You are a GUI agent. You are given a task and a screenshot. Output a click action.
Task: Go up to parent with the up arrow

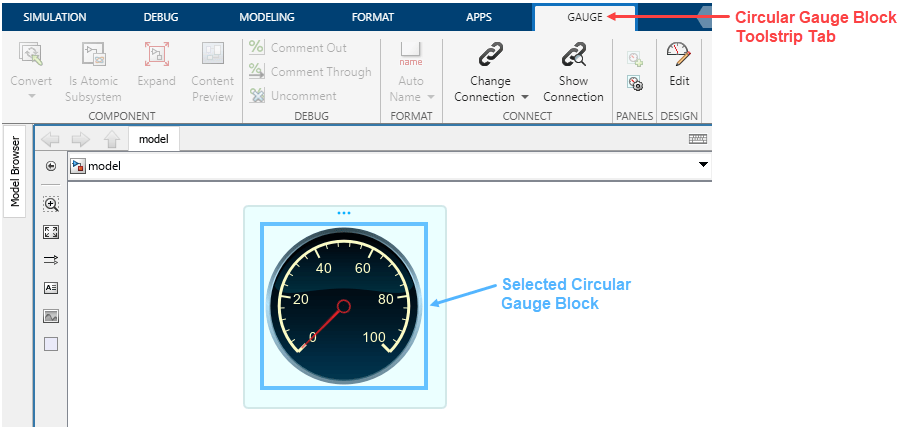tap(111, 139)
